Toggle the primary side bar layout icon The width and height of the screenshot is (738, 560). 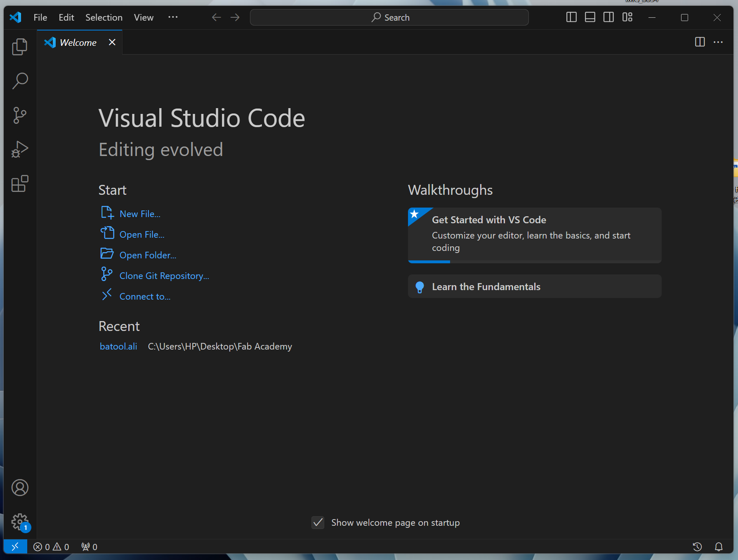[x=571, y=17]
